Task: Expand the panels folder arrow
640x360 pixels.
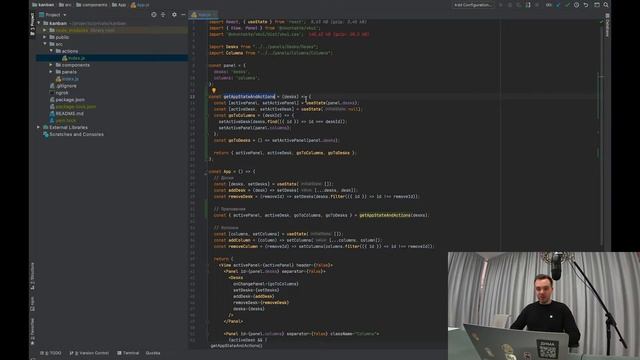Action: tap(51, 72)
